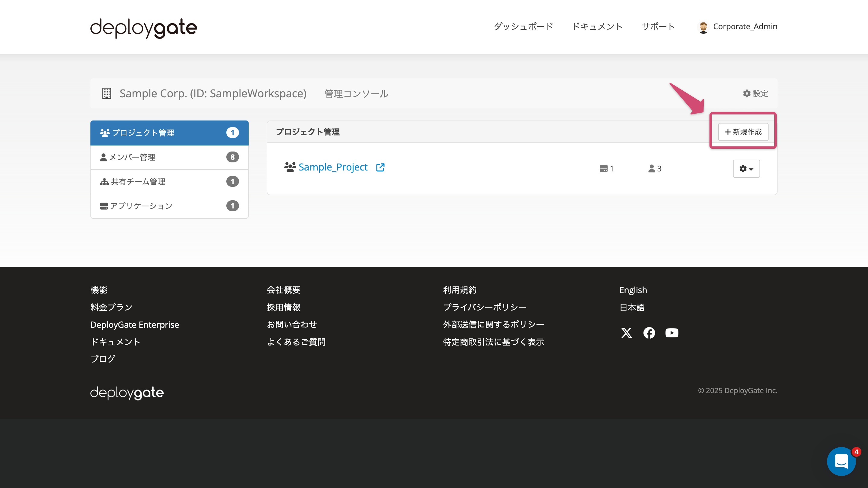Click the 新規作成 button

coord(743,132)
